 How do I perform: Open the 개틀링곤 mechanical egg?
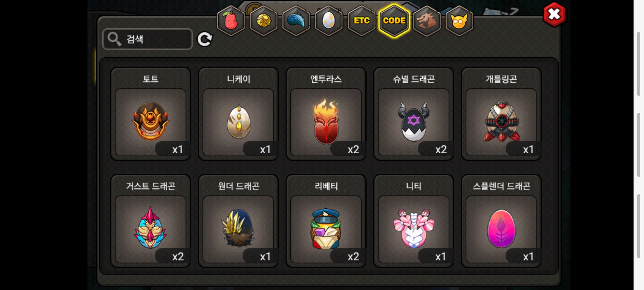pos(501,114)
